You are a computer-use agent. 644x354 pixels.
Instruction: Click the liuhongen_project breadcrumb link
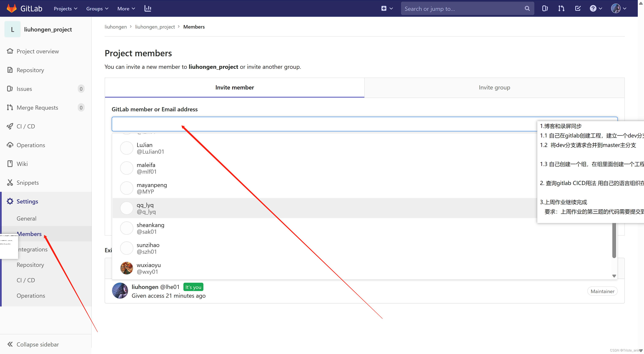tap(155, 27)
